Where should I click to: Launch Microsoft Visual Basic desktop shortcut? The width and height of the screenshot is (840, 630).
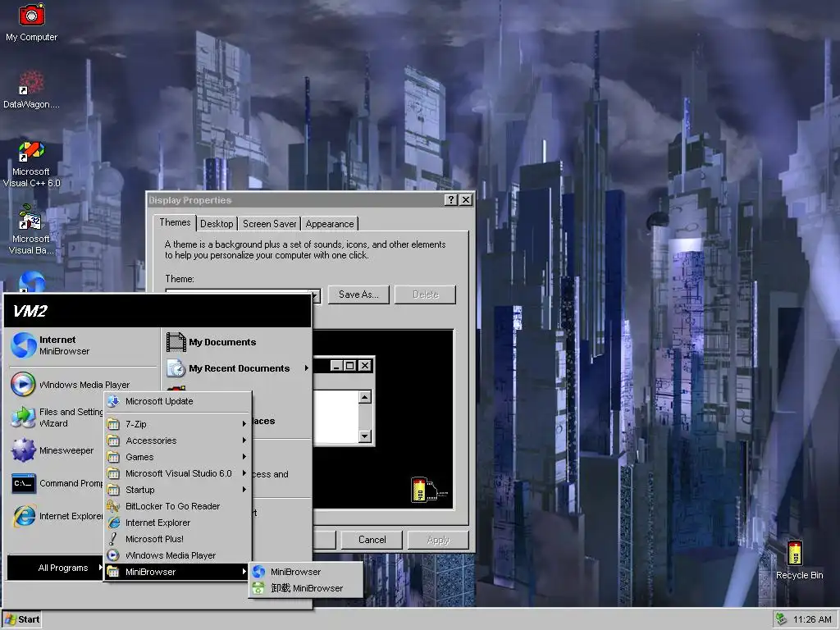pos(32,230)
